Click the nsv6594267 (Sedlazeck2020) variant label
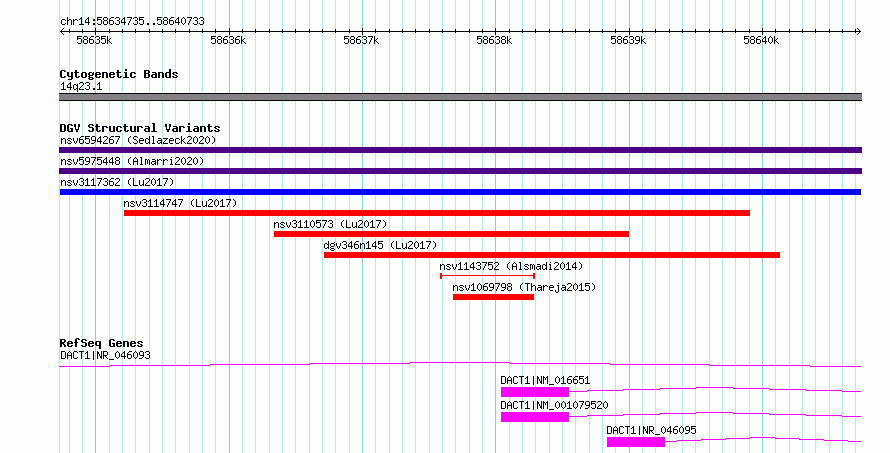This screenshot has width=890, height=453. (138, 140)
